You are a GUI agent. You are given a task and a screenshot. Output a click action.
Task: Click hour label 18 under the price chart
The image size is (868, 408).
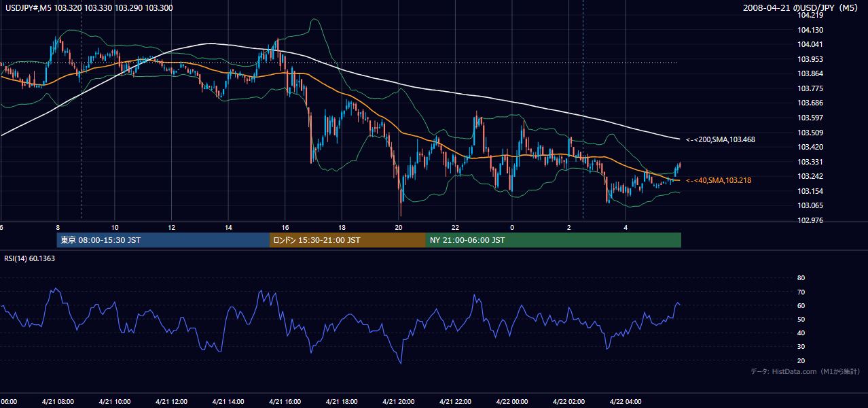342,227
